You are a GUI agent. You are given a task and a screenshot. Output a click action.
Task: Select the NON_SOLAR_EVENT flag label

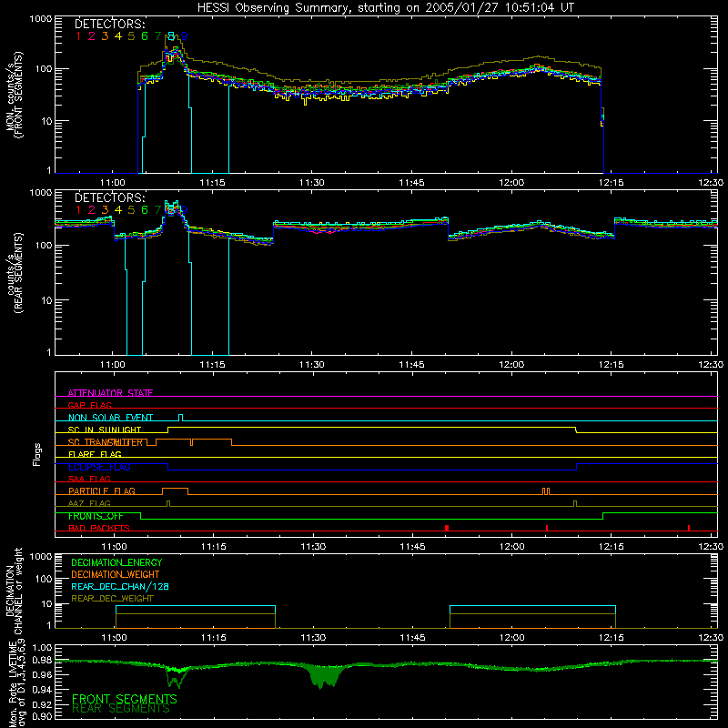tap(110, 417)
